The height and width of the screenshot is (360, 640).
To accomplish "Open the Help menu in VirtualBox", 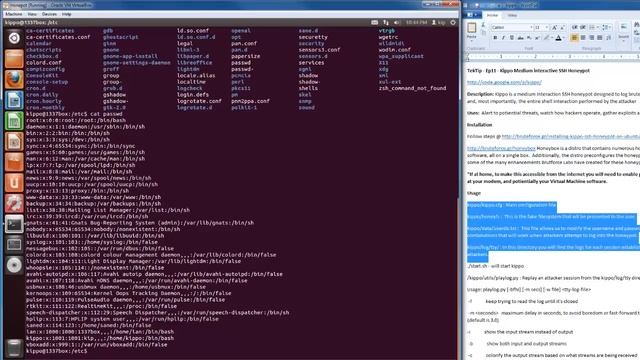I will 67,14.
